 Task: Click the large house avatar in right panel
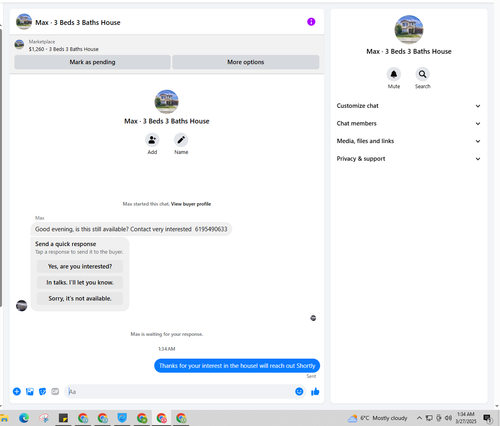click(x=409, y=29)
